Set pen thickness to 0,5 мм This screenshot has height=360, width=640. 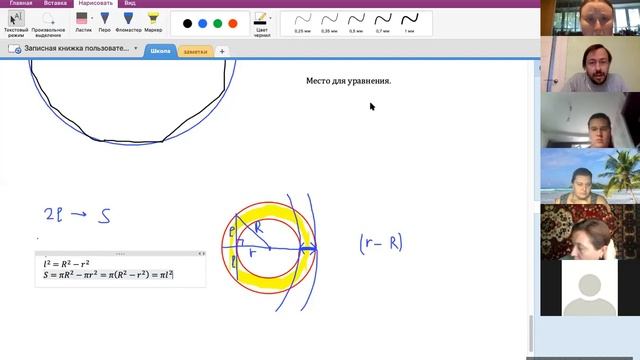pos(356,23)
